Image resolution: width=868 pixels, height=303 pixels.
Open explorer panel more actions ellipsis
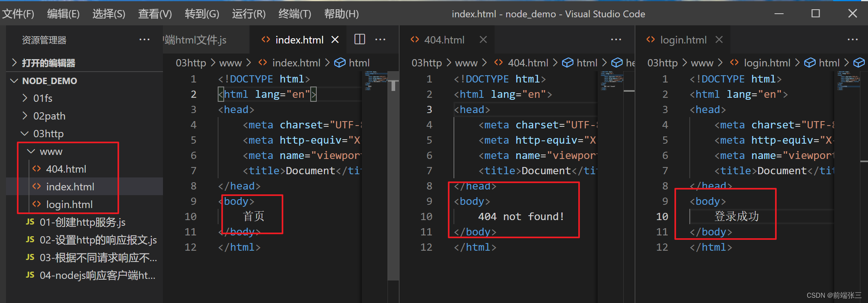pos(144,40)
